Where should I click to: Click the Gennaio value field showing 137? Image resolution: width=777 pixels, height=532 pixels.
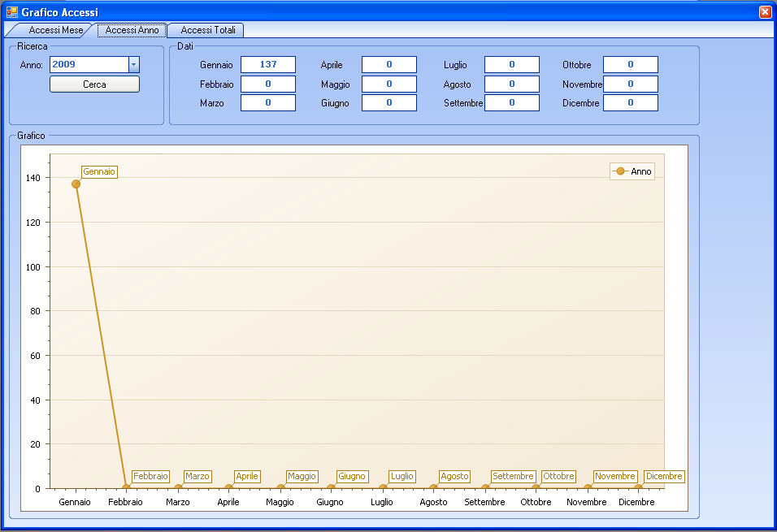click(x=267, y=65)
